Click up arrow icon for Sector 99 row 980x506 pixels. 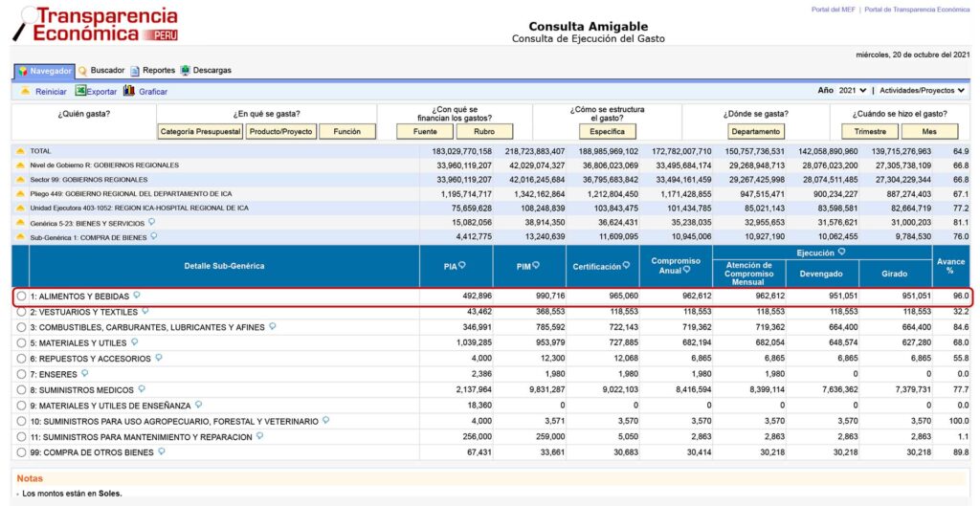pos(20,180)
